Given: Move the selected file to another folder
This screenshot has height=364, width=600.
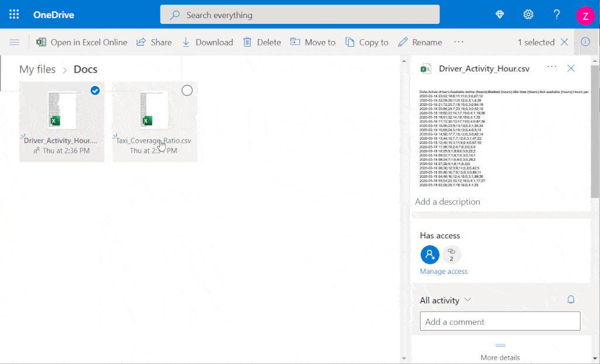Looking at the screenshot, I should [312, 42].
